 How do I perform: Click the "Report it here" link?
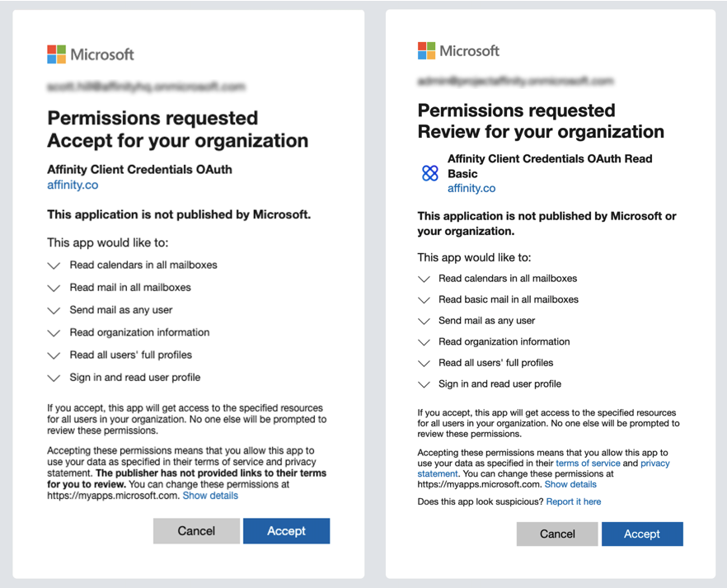point(574,501)
